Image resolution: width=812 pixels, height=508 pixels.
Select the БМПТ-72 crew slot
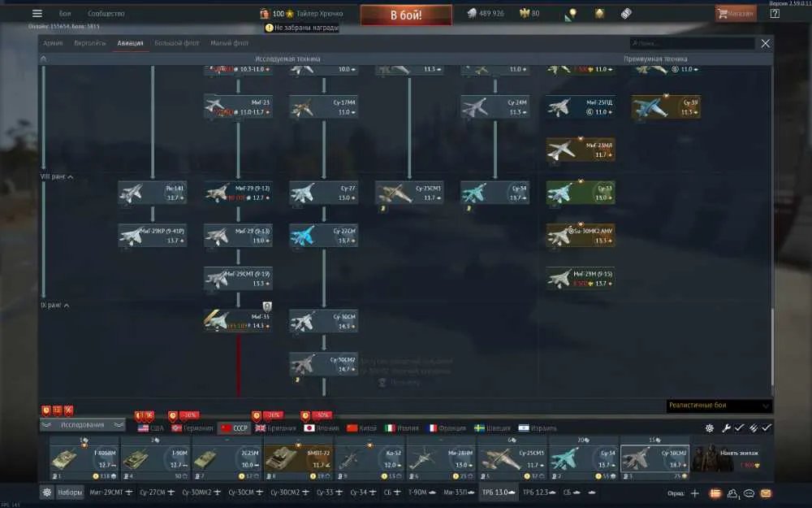pos(298,458)
